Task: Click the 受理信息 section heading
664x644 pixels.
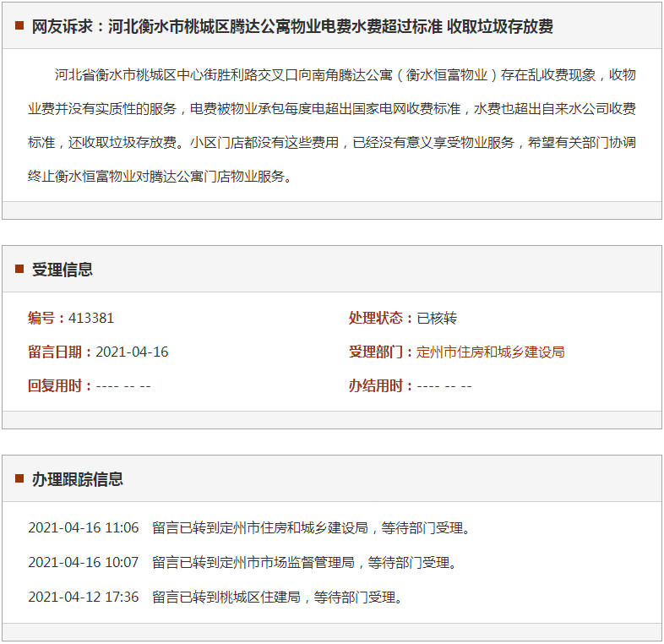Action: tap(63, 270)
